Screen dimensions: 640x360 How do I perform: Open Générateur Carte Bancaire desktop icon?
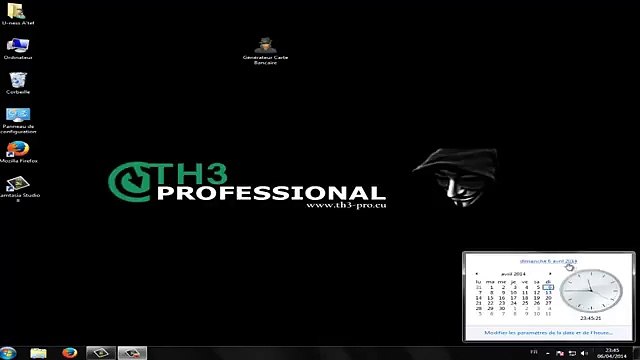pyautogui.click(x=265, y=51)
